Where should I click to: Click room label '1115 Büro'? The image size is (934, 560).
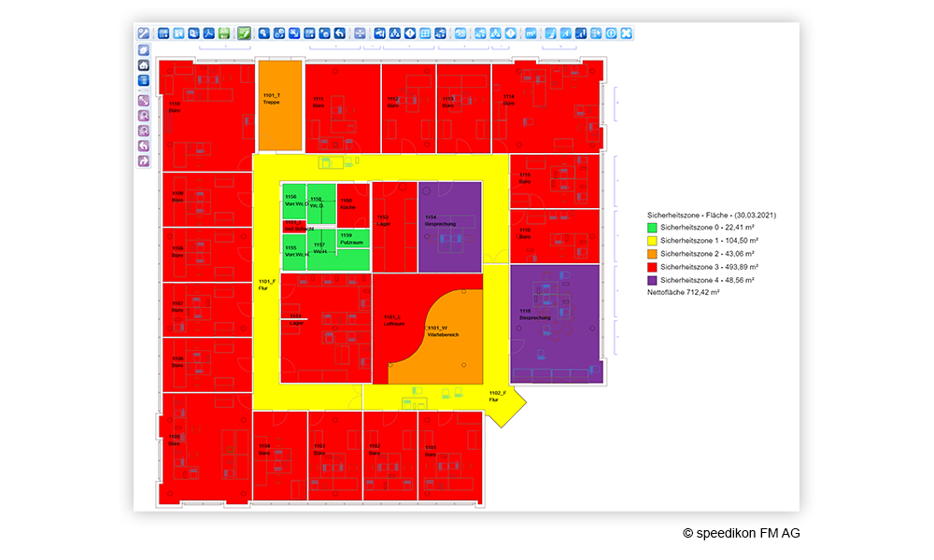[525, 178]
